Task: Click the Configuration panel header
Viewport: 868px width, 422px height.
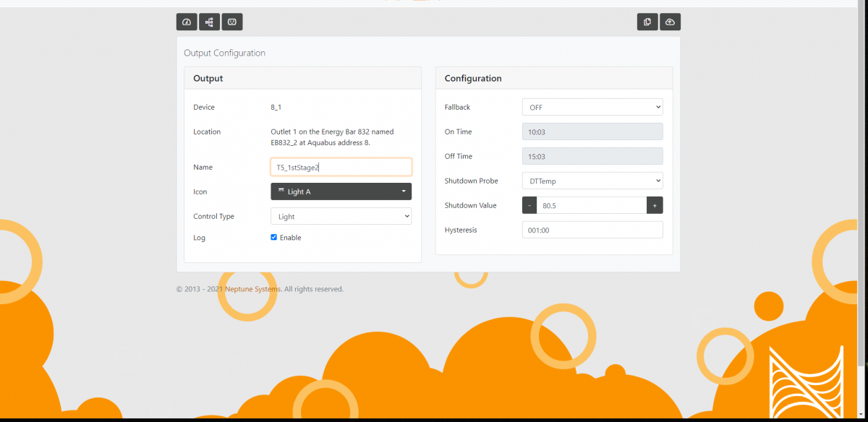Action: pos(554,78)
